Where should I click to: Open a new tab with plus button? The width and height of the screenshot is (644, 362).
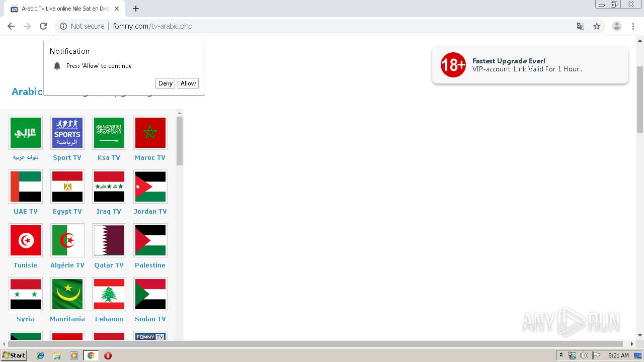(x=136, y=9)
